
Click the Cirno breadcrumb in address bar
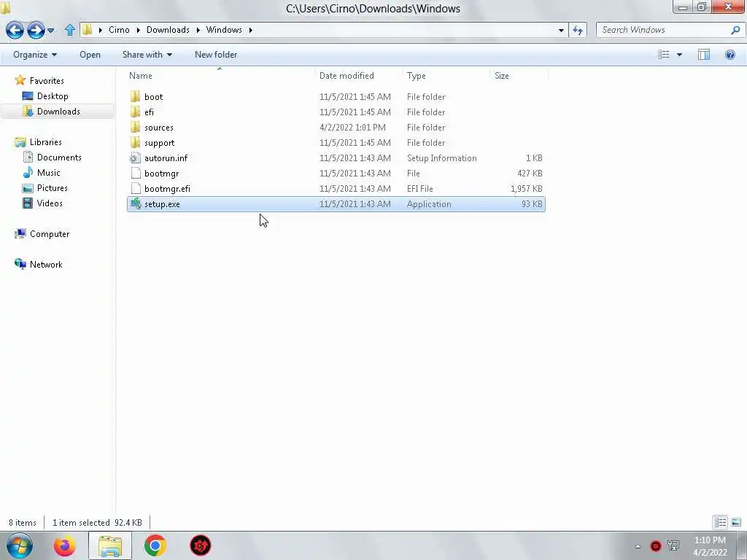tap(119, 29)
